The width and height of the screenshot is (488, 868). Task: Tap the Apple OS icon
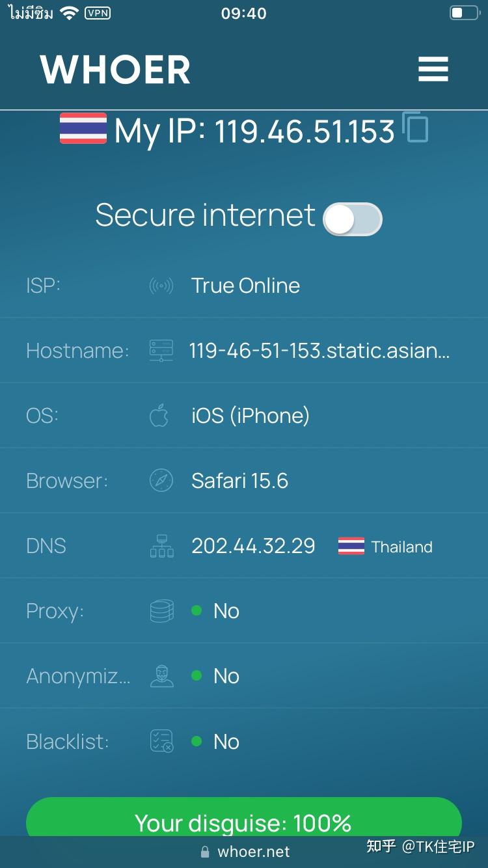[x=159, y=416]
